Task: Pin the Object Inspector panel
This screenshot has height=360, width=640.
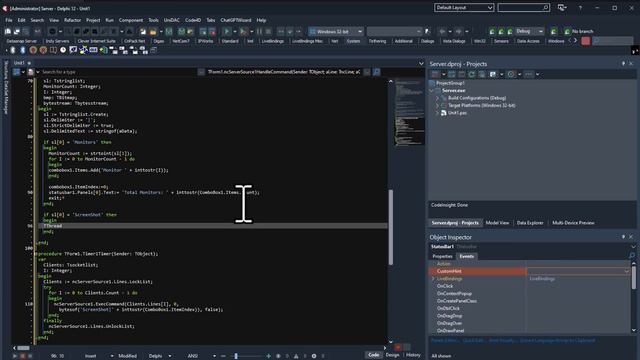Action: click(x=623, y=237)
